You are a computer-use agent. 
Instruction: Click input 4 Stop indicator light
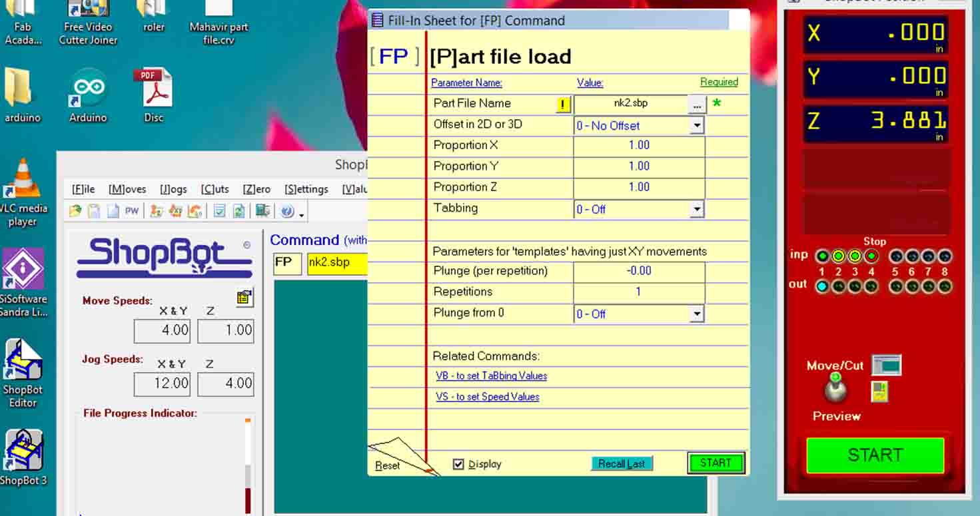[x=871, y=256]
